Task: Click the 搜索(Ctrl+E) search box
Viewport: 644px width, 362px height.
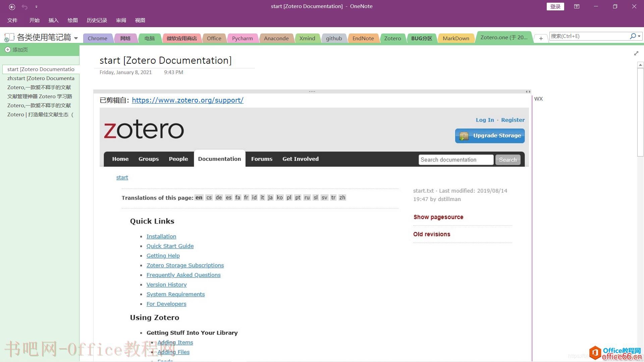Action: point(589,36)
